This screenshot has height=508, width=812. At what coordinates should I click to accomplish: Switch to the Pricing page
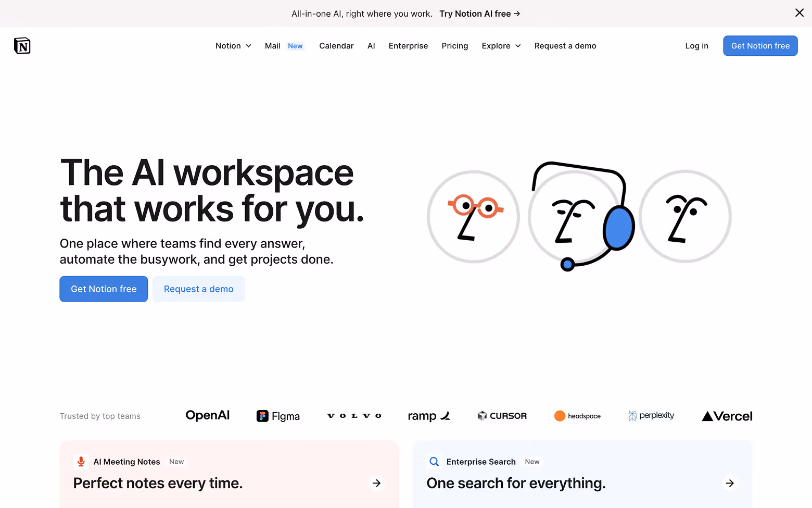[x=454, y=45]
